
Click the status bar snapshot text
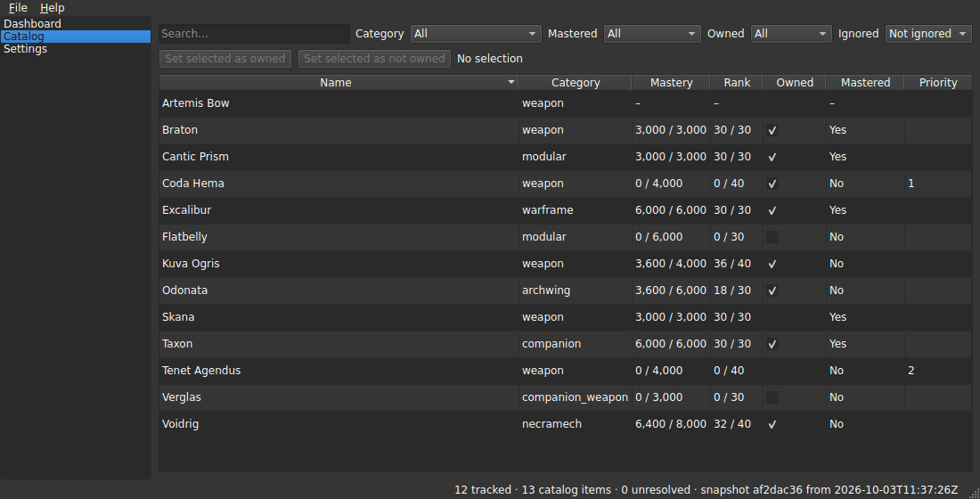tap(829, 490)
